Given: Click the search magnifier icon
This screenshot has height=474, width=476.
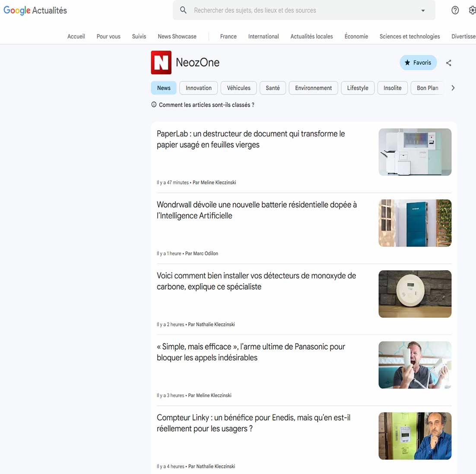Looking at the screenshot, I should (184, 10).
